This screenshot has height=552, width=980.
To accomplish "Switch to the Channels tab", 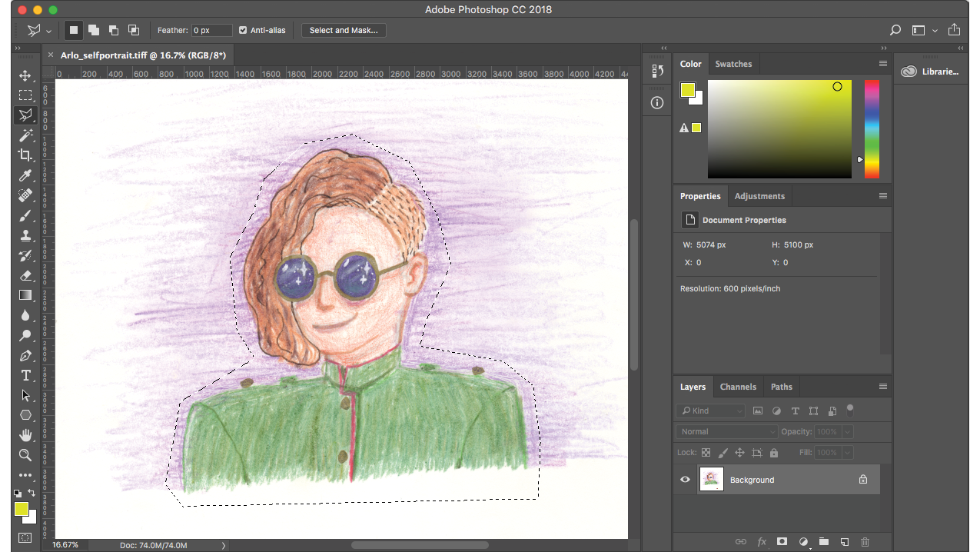I will pos(738,387).
